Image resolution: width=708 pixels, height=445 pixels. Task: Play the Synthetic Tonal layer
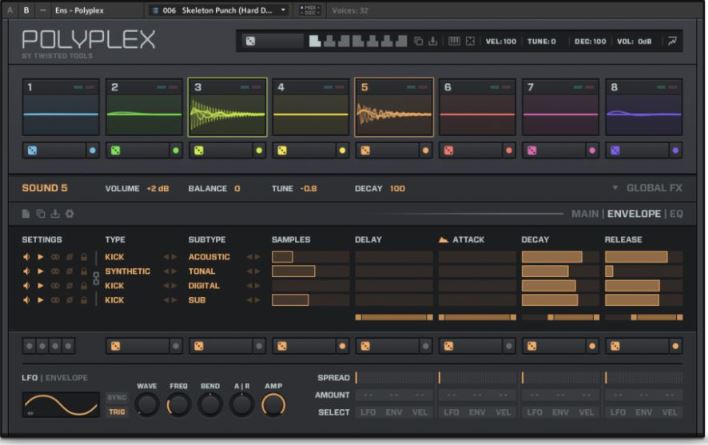(x=41, y=271)
